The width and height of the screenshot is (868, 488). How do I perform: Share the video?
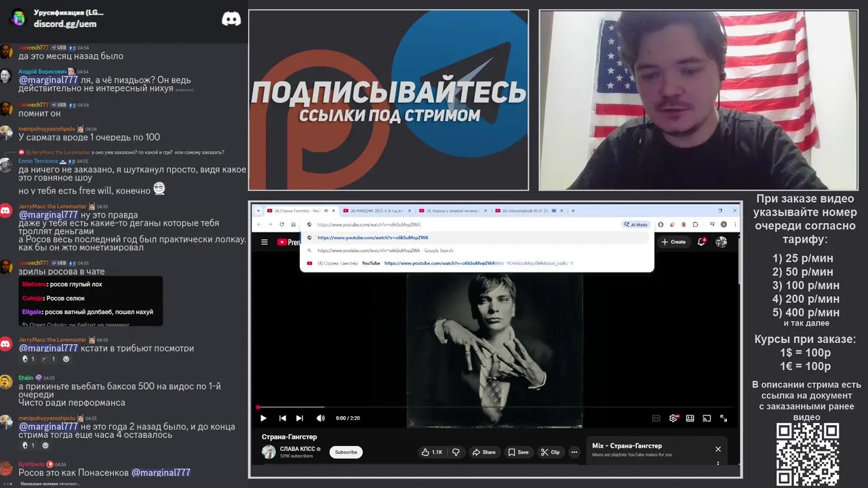[484, 452]
